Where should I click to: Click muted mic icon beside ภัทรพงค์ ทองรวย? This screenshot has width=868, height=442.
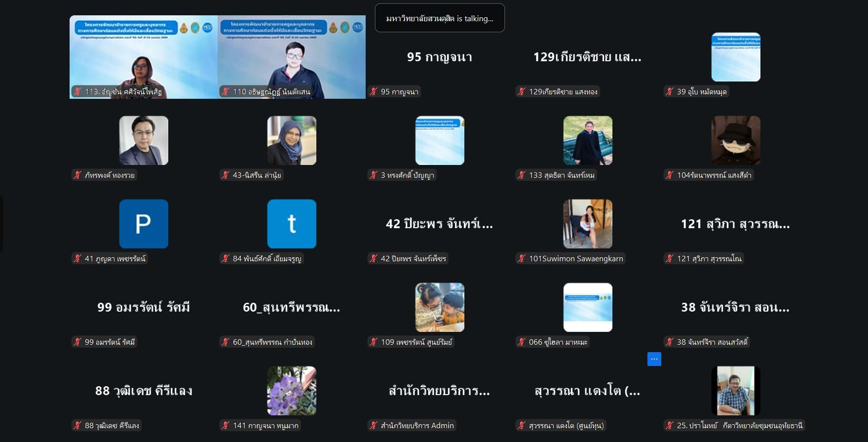click(77, 175)
